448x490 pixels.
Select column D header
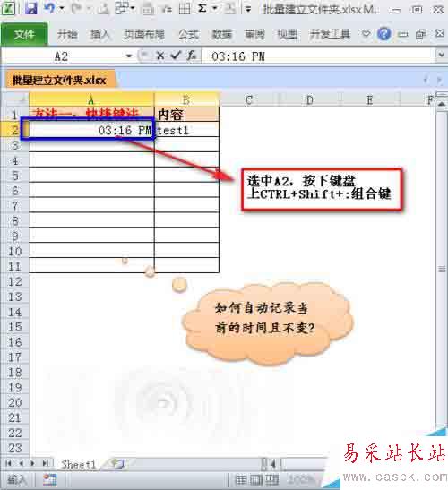click(310, 100)
